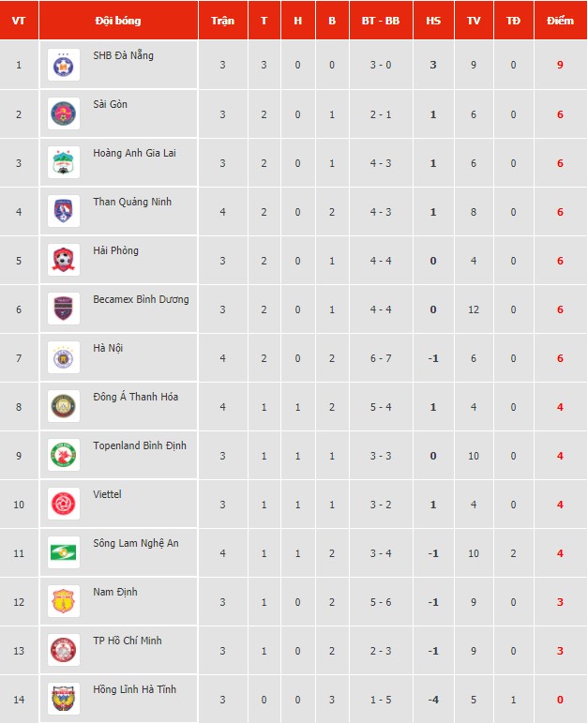This screenshot has height=724, width=588.
Task: Click the BT - BB column header
Action: click(x=381, y=21)
